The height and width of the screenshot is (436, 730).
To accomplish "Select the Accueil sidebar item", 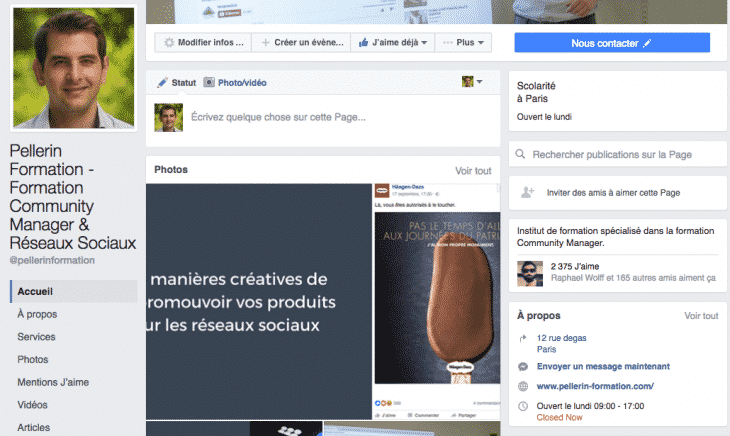I will click(74, 291).
